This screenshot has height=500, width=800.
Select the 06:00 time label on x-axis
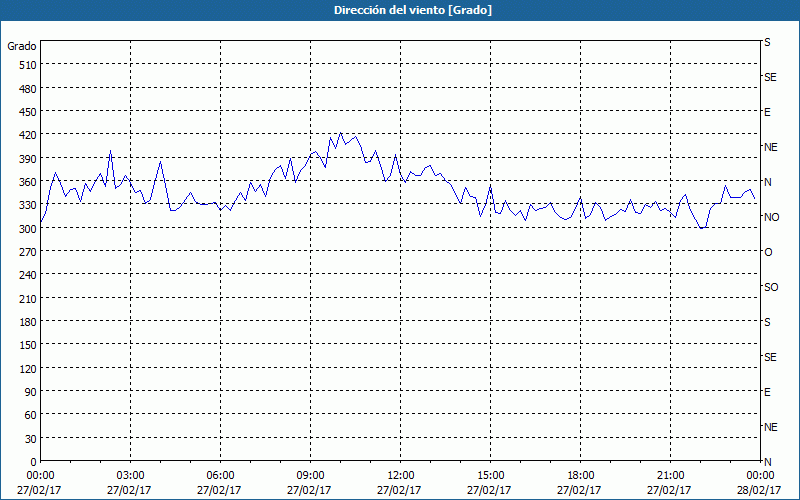220,476
